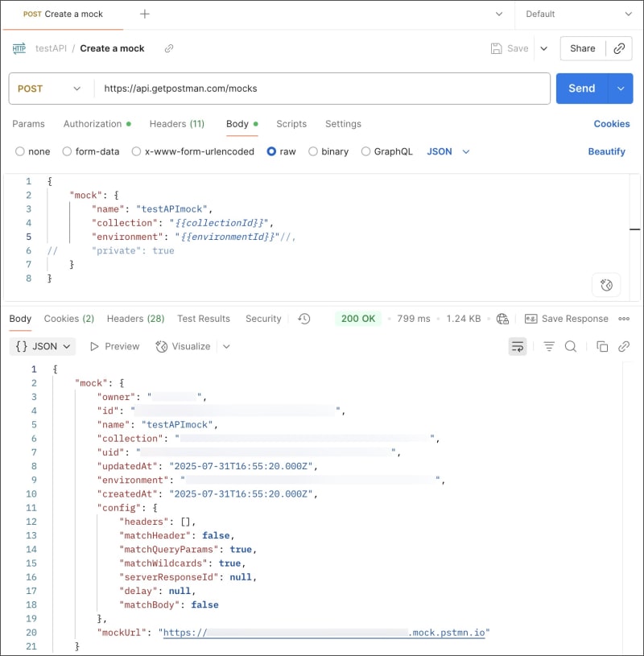Click the filter response icon
This screenshot has width=644, height=656.
[x=549, y=346]
